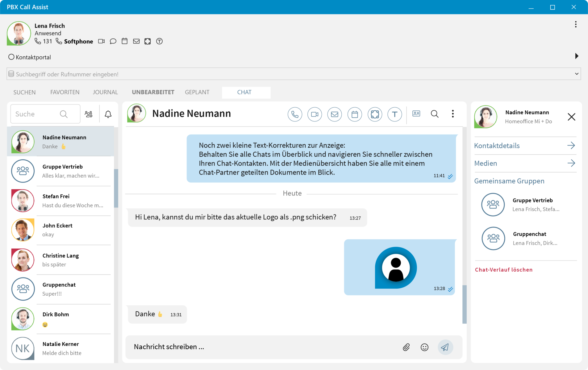
Task: Open Nadine Neumann's contact card icon
Action: (416, 114)
